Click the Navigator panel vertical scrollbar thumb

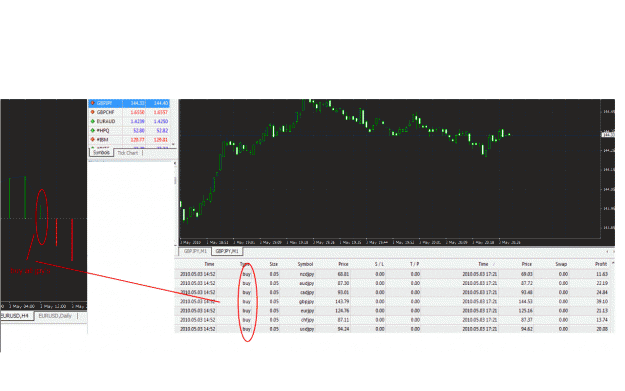coord(175,181)
